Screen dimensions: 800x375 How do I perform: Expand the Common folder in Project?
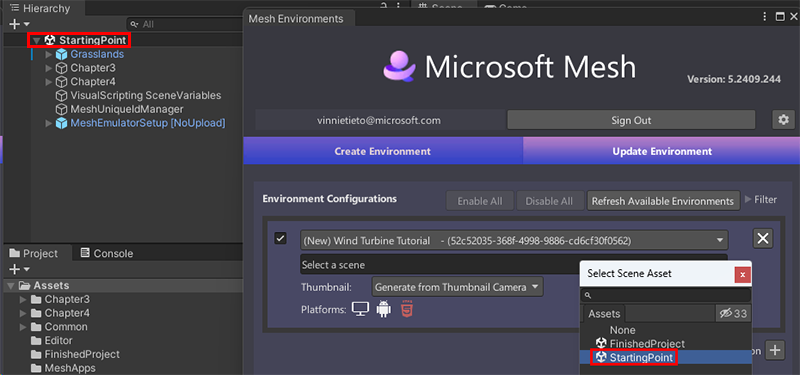[x=23, y=327]
